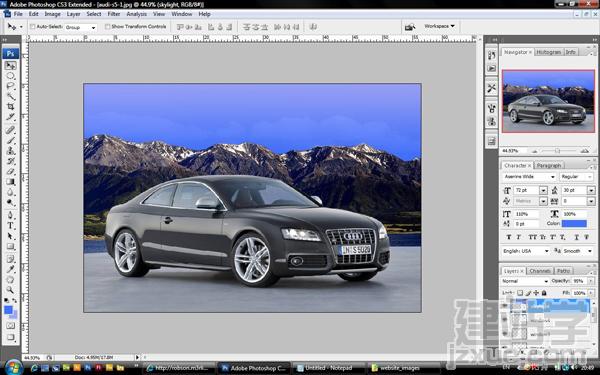Switch to the Histogram tab
Image resolution: width=600 pixels, height=375 pixels.
[x=549, y=52]
